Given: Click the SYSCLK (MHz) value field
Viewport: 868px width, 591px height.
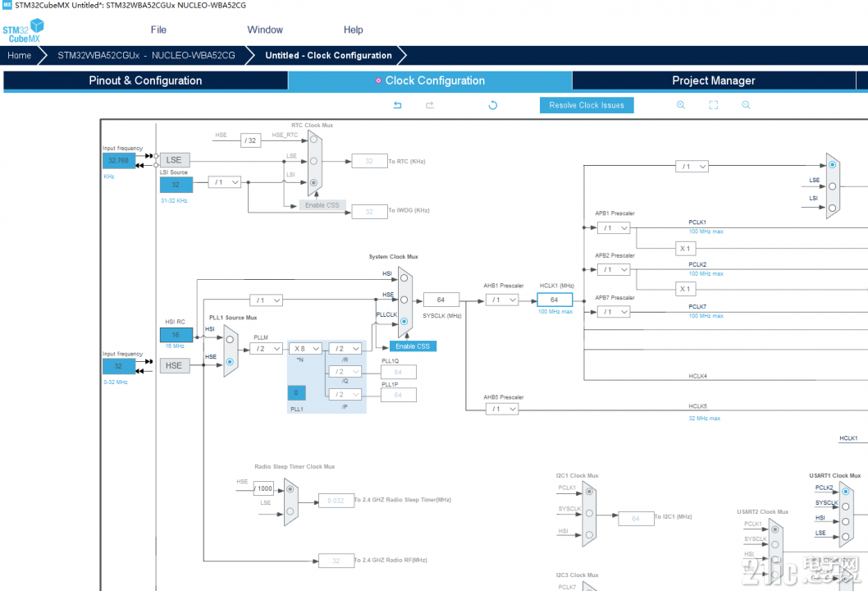Looking at the screenshot, I should point(441,300).
